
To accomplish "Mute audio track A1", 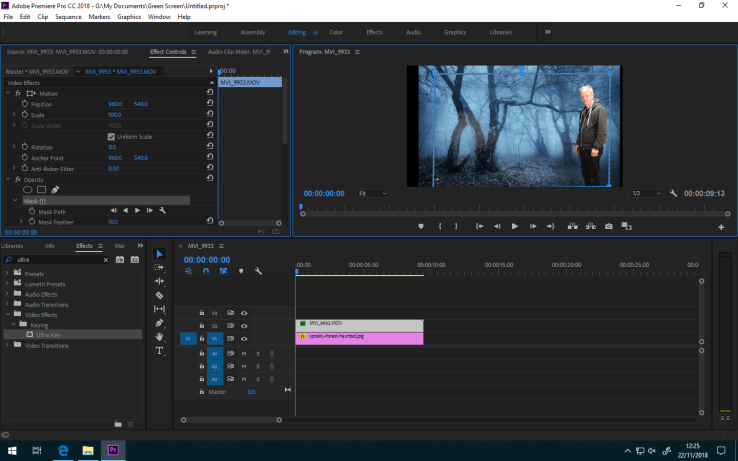I will point(244,354).
